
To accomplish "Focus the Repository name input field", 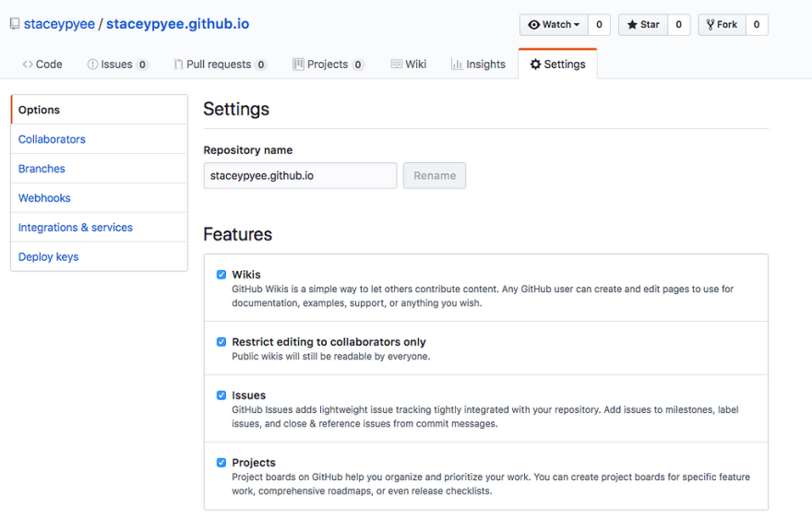I will tap(301, 176).
